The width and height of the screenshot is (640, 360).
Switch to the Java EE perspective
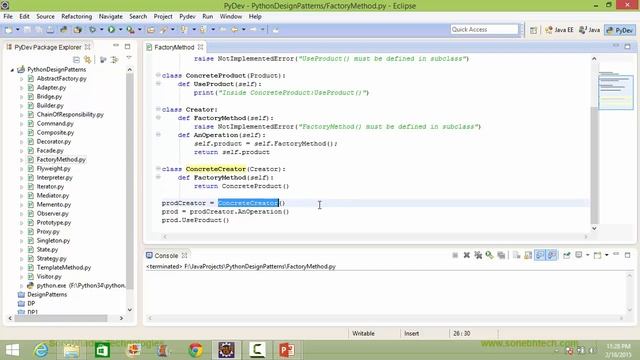pos(560,30)
